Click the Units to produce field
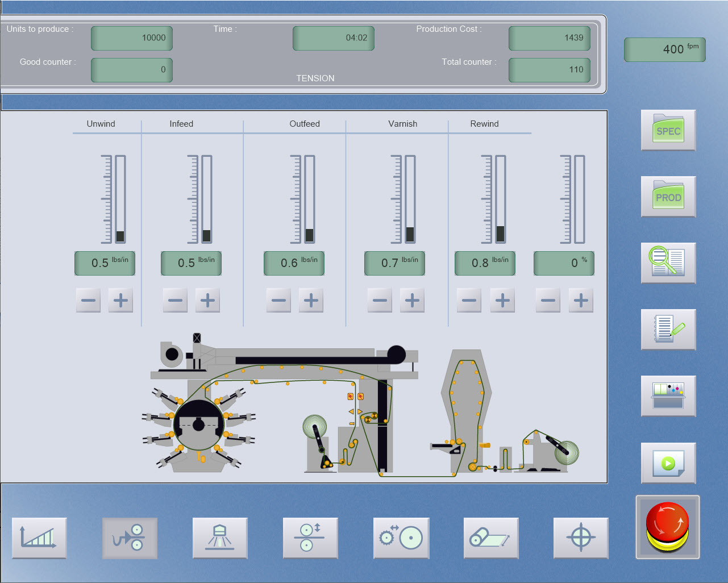The image size is (728, 583). (x=131, y=38)
